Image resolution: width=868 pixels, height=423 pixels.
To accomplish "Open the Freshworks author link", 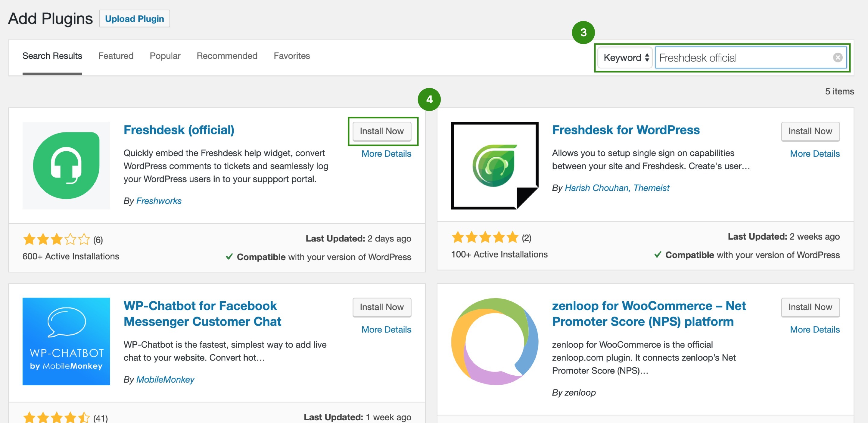I will point(159,201).
